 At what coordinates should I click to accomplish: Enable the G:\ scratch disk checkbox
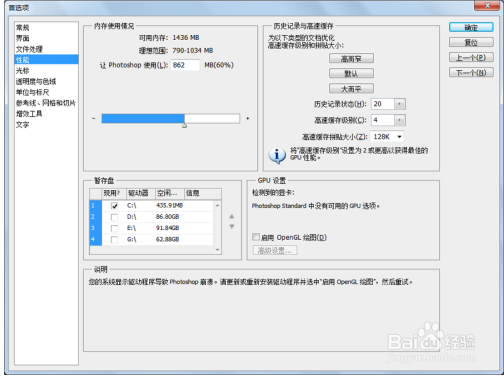click(x=114, y=239)
